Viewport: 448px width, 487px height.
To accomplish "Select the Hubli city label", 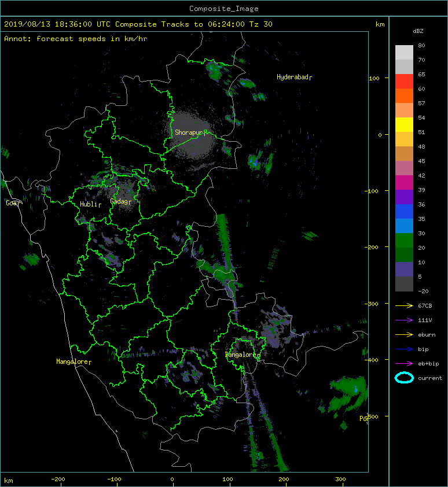I will (90, 204).
